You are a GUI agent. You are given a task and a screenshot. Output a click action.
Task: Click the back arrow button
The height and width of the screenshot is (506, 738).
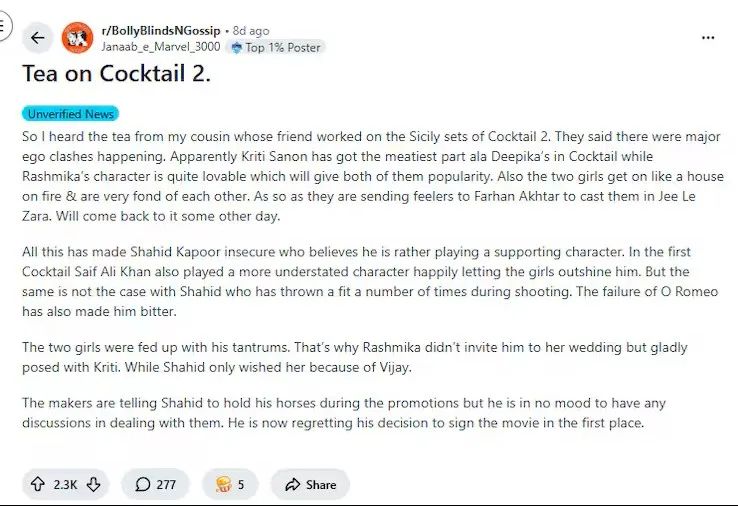[38, 38]
